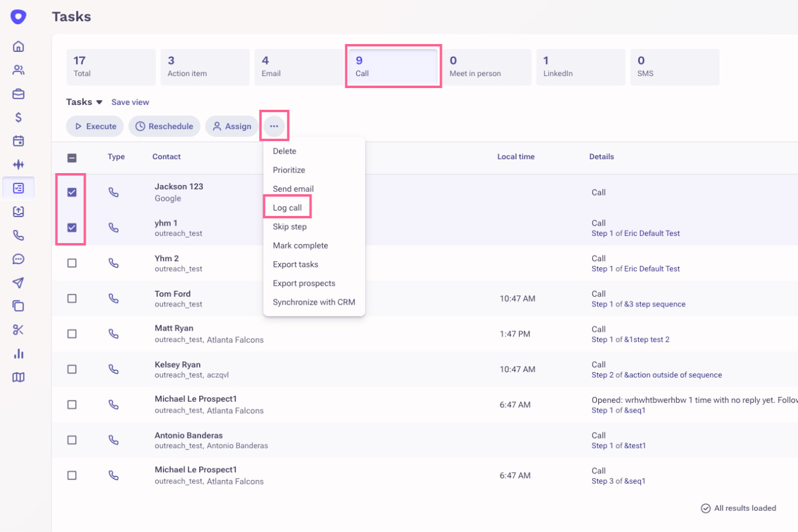Viewport: 798px width, 532px height.
Task: Open the Inbox upload tray sidebar icon
Action: [19, 212]
